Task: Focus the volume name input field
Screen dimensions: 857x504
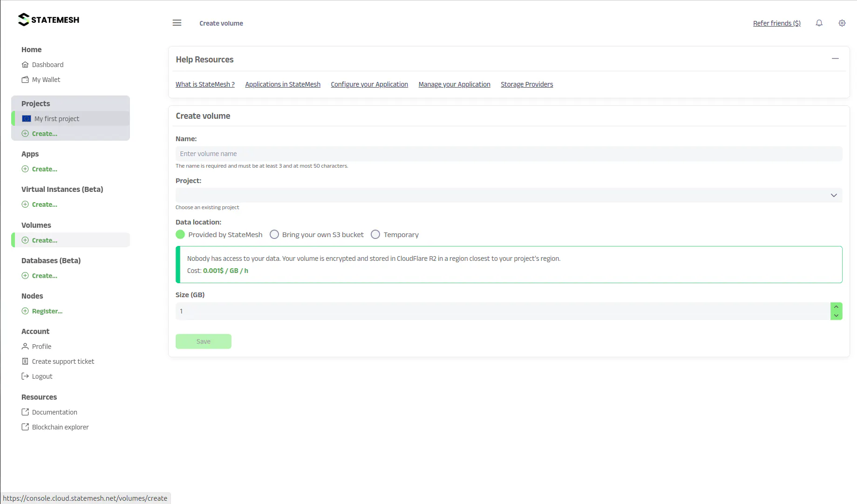Action: tap(509, 154)
